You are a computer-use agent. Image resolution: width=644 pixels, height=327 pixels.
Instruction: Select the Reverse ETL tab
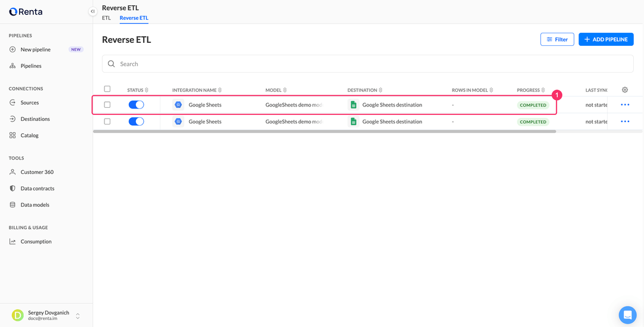coord(134,18)
